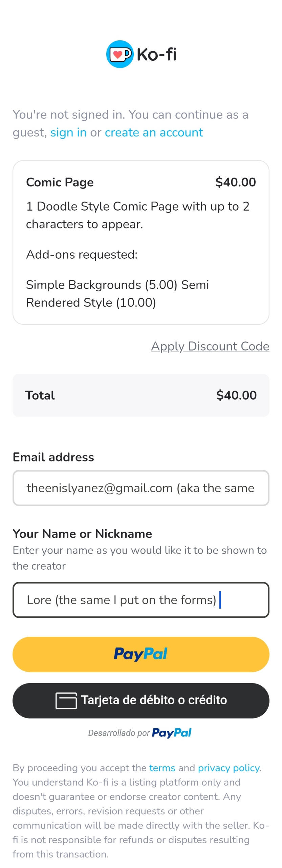Click the Ko-fi wordmark text
282x868 pixels.
(x=156, y=55)
